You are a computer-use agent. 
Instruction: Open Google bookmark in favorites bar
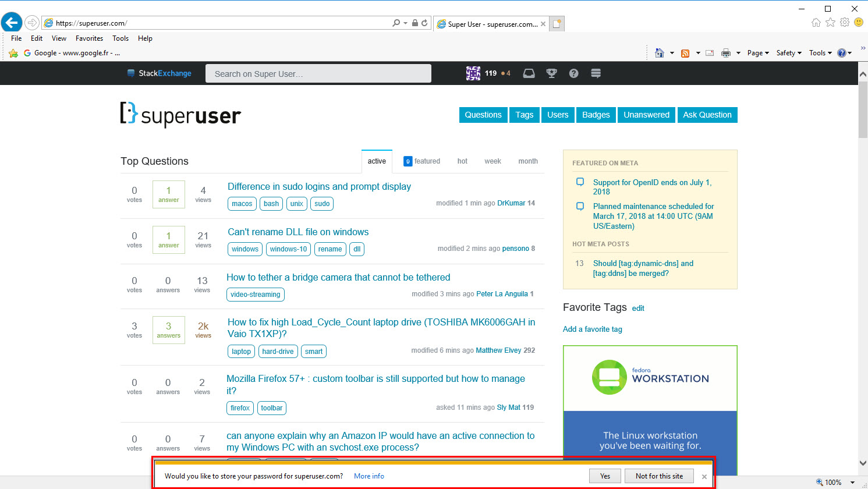click(x=71, y=53)
